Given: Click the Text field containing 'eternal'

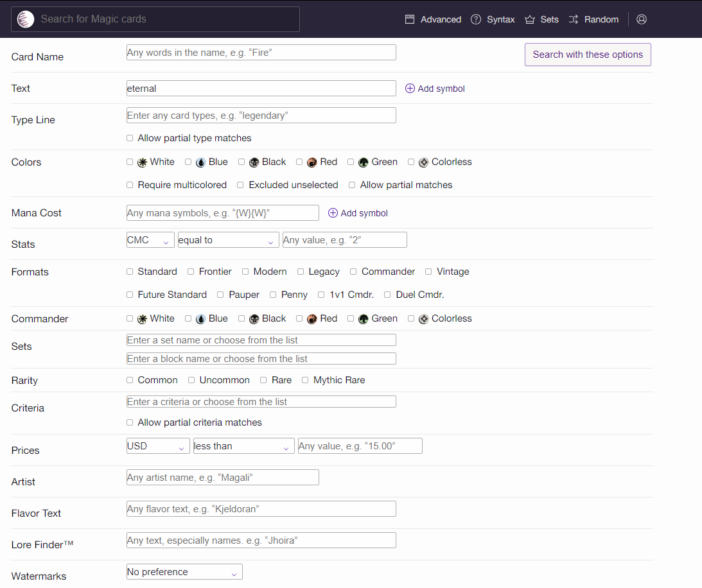Looking at the screenshot, I should 261,88.
